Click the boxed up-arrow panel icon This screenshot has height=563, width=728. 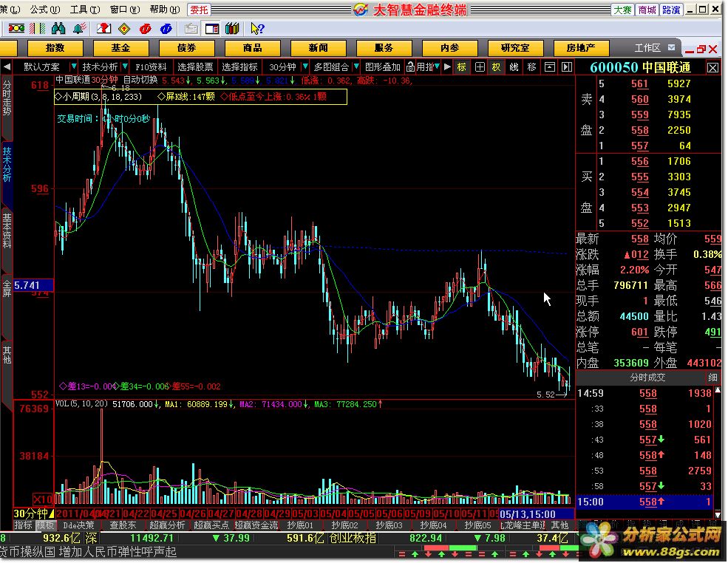550,67
